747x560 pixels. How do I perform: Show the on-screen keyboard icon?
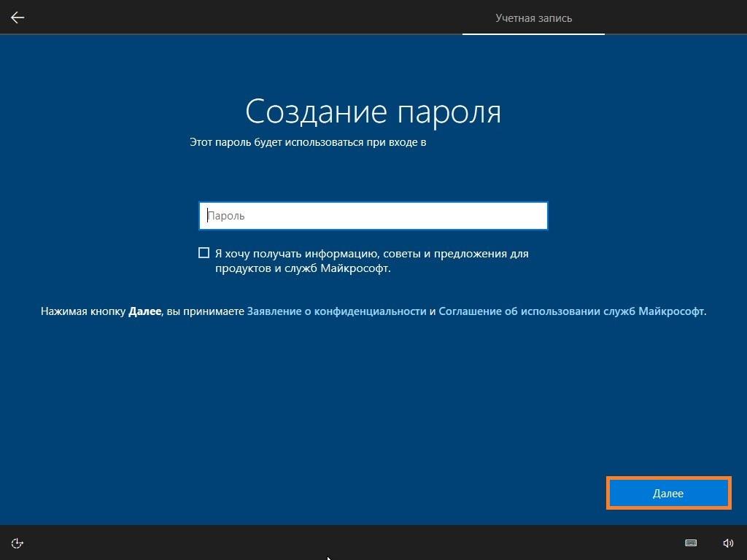(691, 542)
